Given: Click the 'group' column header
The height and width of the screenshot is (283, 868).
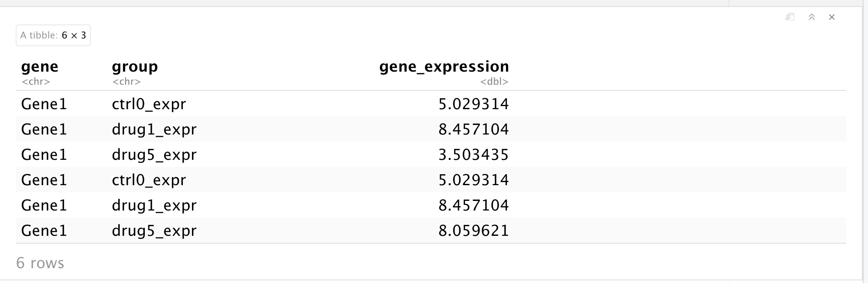Looking at the screenshot, I should 135,66.
